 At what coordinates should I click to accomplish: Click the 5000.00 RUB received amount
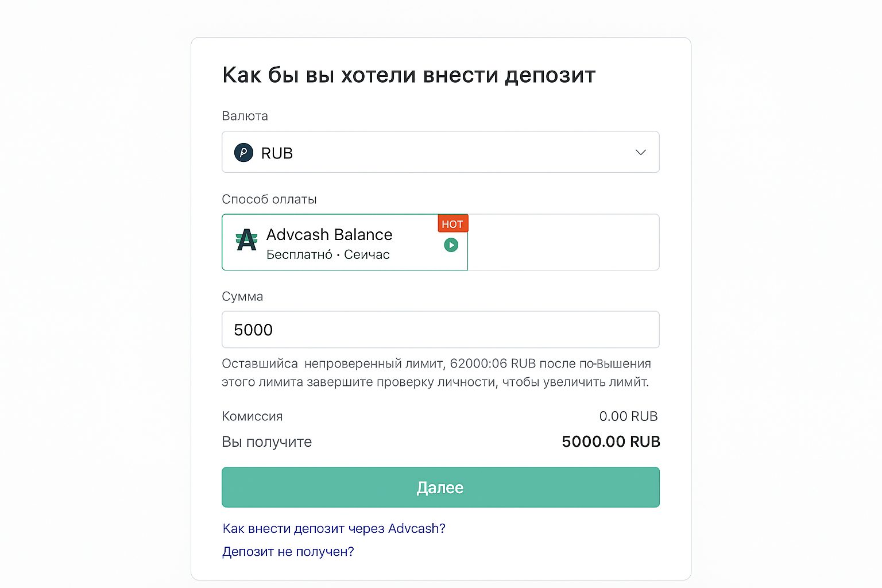point(610,442)
